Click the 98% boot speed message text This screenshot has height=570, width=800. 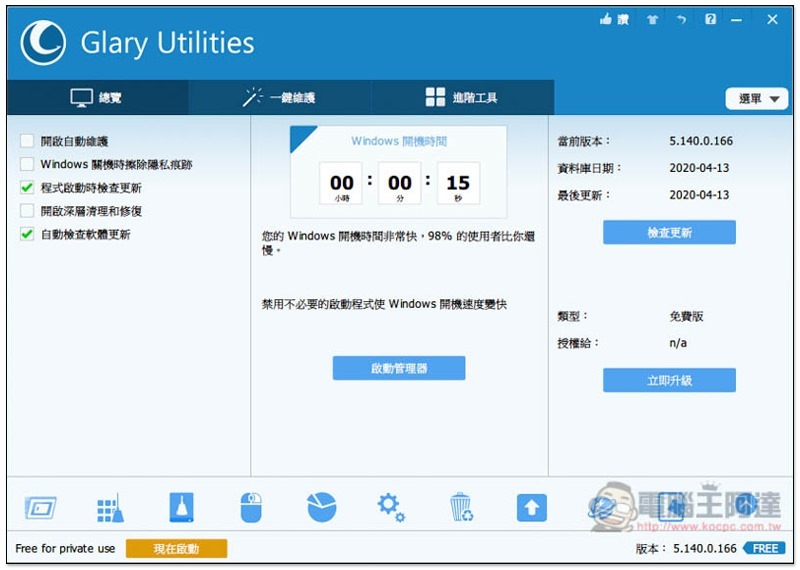tap(398, 243)
